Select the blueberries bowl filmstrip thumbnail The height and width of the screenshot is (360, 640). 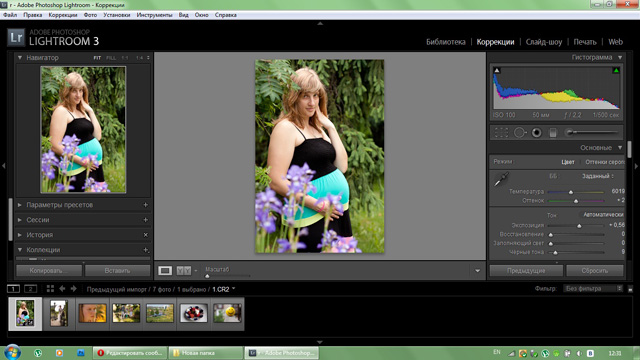193,313
